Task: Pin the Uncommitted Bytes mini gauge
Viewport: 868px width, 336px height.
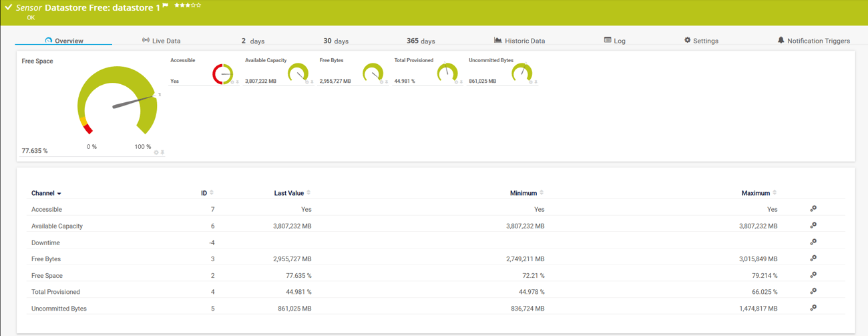Action: coord(536,82)
